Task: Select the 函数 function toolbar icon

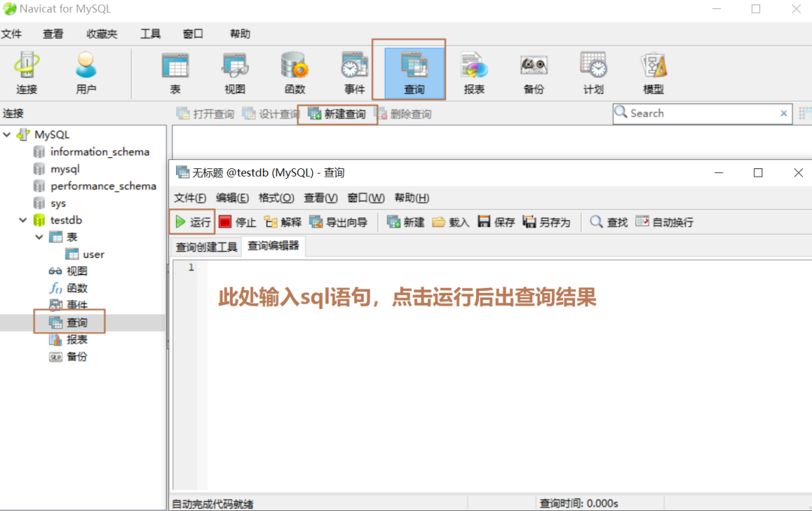Action: click(x=295, y=73)
